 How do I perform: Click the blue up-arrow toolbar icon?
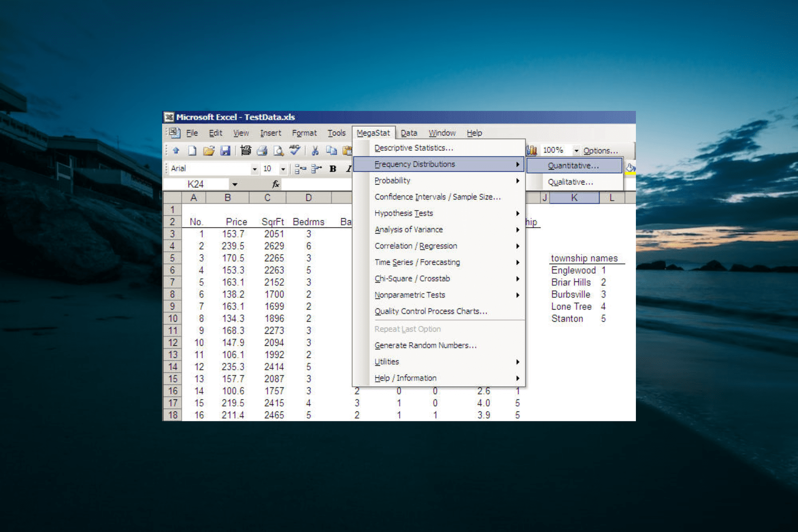click(x=176, y=150)
